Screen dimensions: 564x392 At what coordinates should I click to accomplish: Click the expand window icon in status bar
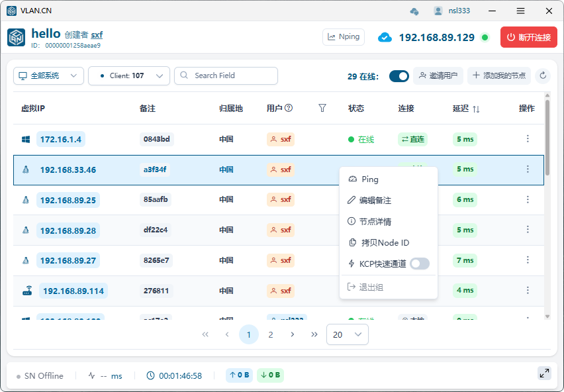pyautogui.click(x=544, y=373)
